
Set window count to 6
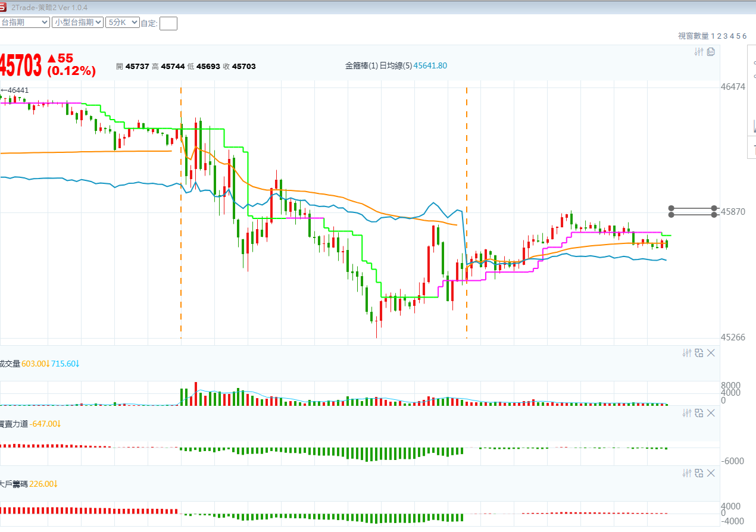(744, 36)
